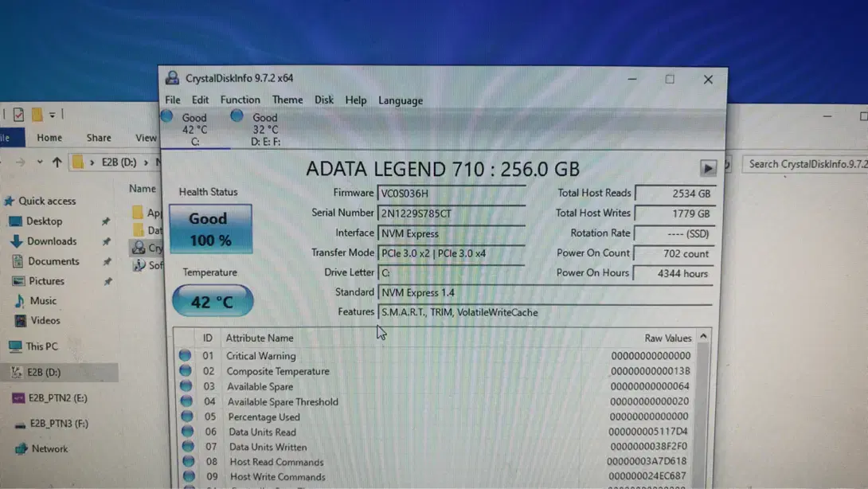Viewport: 868px width, 489px height.
Task: Open the Function menu
Action: pyautogui.click(x=240, y=100)
